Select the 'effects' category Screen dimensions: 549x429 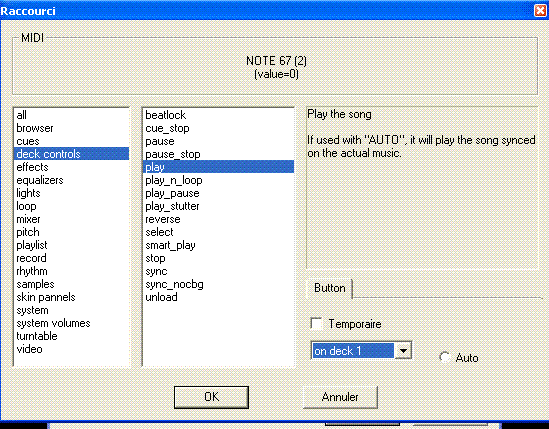click(x=71, y=167)
